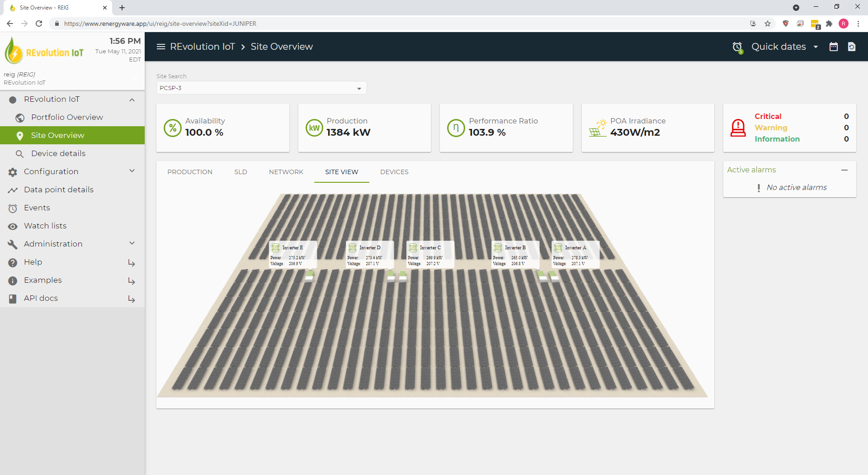The height and width of the screenshot is (475, 868).
Task: Open the calendar date picker icon
Action: [834, 47]
